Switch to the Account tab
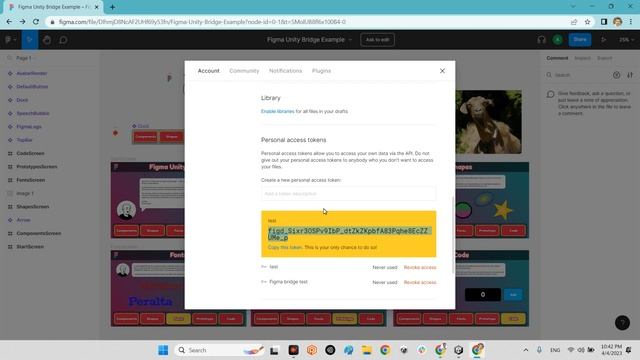640x360 pixels. pos(208,71)
